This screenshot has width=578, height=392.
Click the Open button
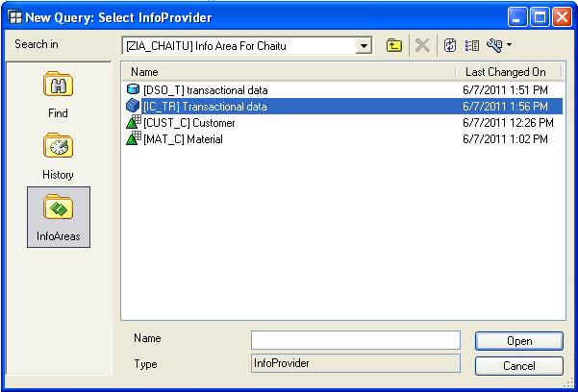(x=519, y=341)
